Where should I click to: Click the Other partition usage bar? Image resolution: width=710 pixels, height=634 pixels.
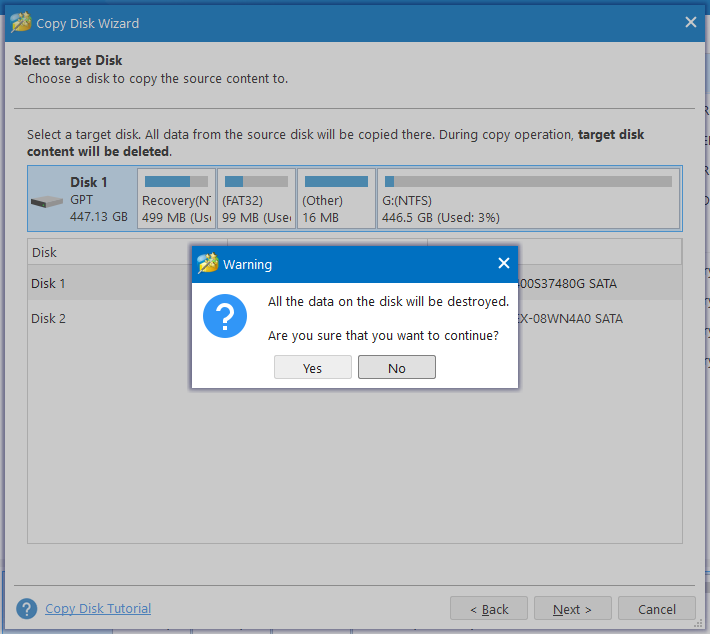coord(336,182)
